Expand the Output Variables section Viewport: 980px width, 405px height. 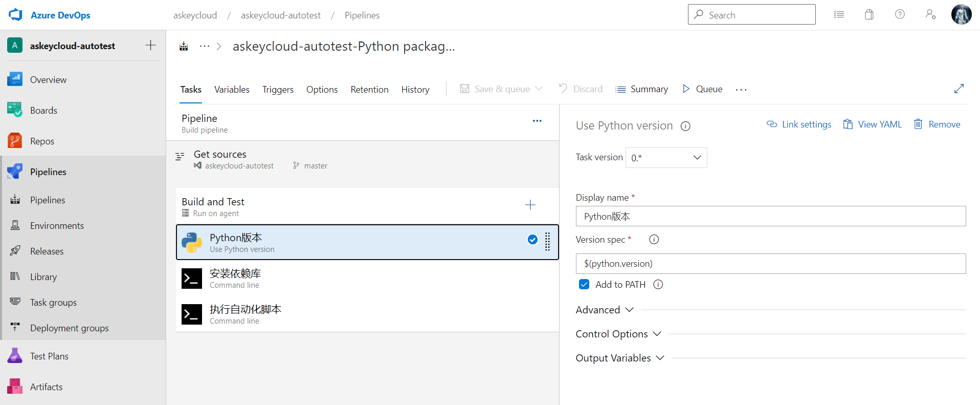tap(620, 358)
